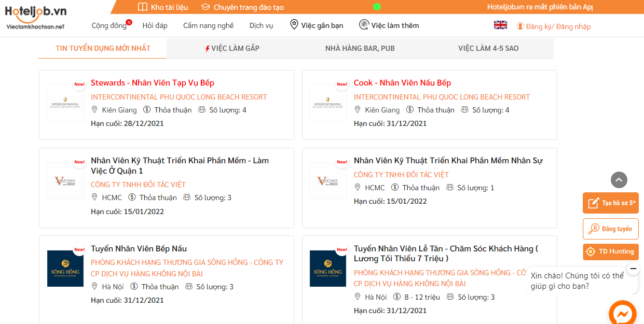Image resolution: width=644 pixels, height=324 pixels.
Task: Open the Tuyển Nhân Viên Lễ Tân job
Action: point(446,253)
